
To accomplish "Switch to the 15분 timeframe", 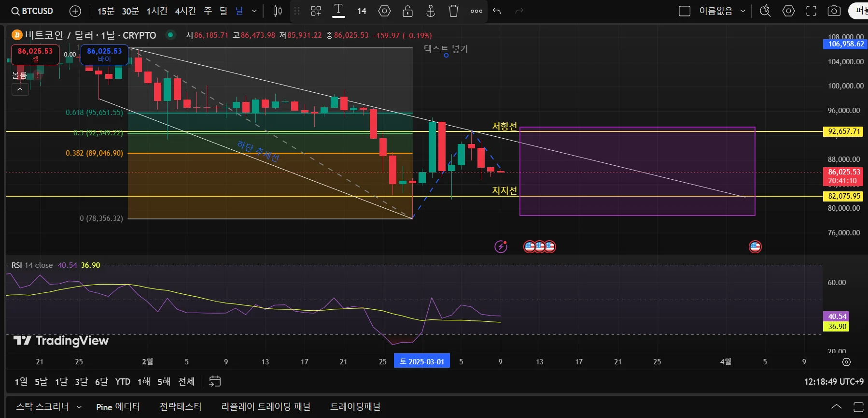I will [x=106, y=11].
